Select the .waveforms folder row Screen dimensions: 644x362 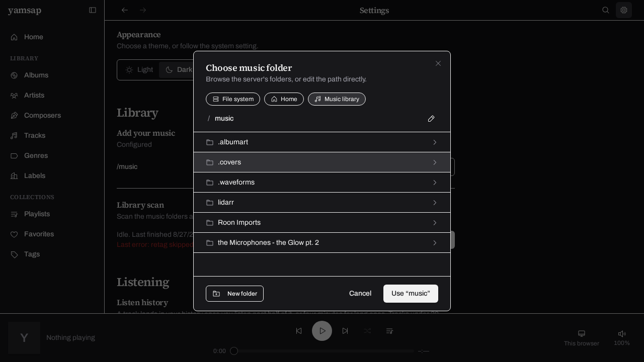tap(322, 183)
